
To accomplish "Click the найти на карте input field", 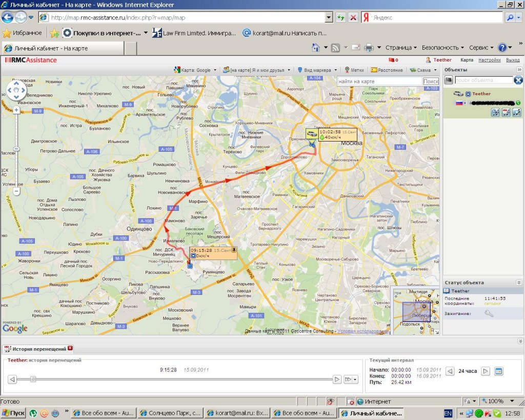I will point(380,82).
